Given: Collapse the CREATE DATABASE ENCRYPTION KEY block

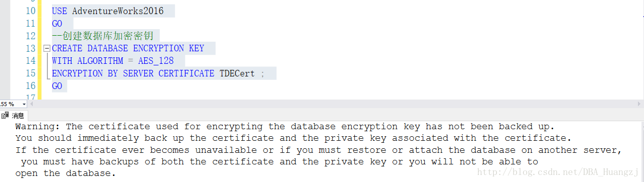Looking at the screenshot, I should point(46,49).
